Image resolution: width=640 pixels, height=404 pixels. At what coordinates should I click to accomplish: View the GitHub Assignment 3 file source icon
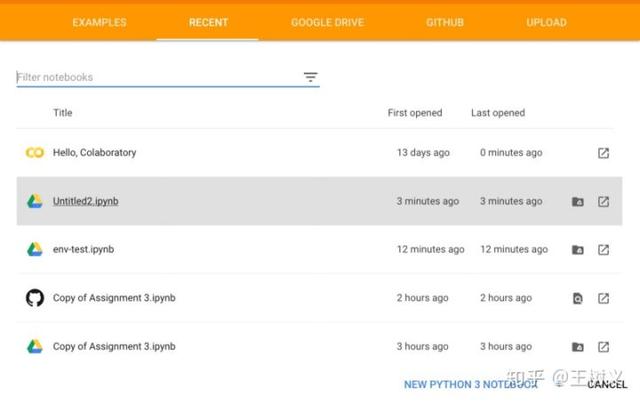click(578, 299)
